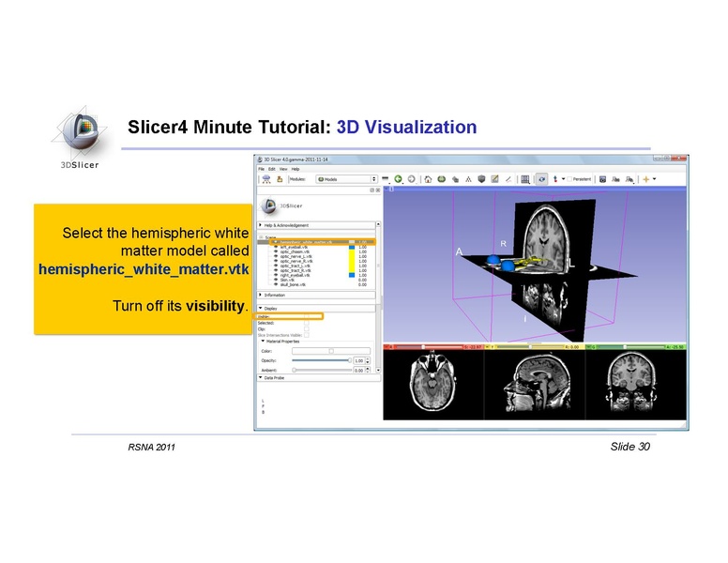
Task: Click the Annotations module triangle icon
Action: pyautogui.click(x=468, y=179)
